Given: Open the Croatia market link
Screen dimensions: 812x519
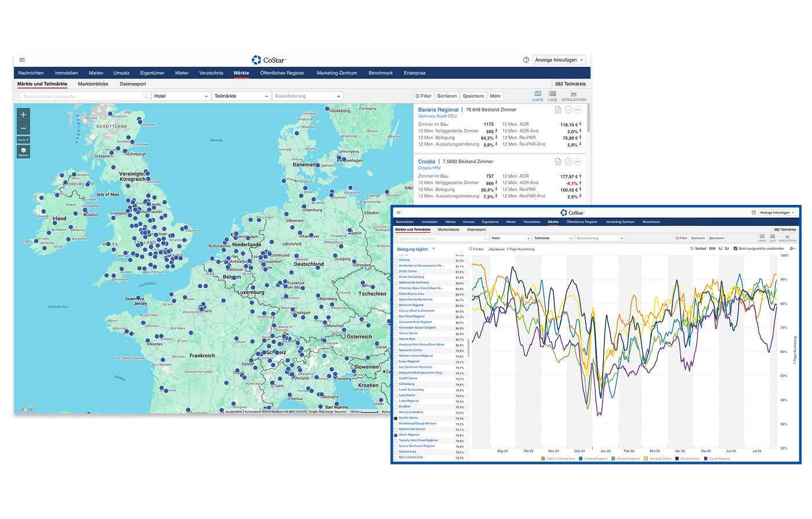Looking at the screenshot, I should pos(426,161).
